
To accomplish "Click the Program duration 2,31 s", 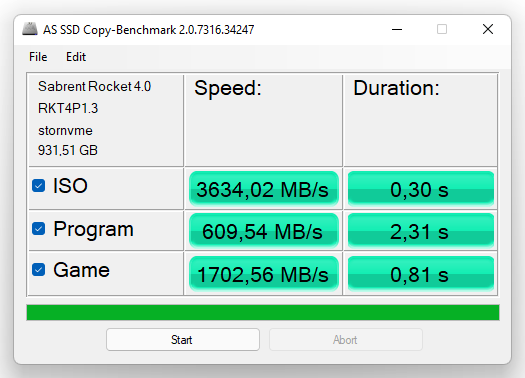I will point(421,231).
